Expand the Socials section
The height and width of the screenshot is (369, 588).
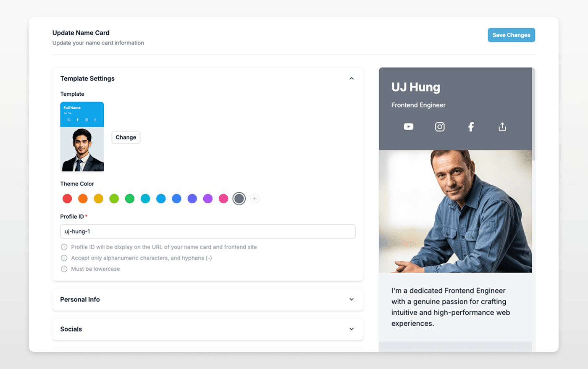click(352, 329)
